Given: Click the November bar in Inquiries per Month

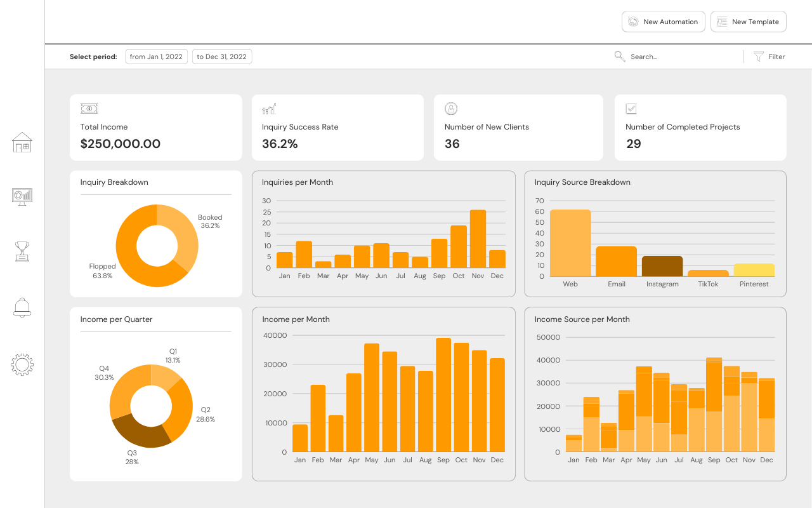Looking at the screenshot, I should (x=478, y=239).
